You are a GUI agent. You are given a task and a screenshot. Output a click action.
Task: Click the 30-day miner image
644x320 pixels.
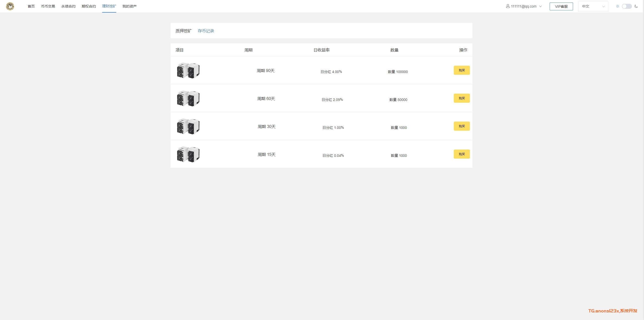188,126
